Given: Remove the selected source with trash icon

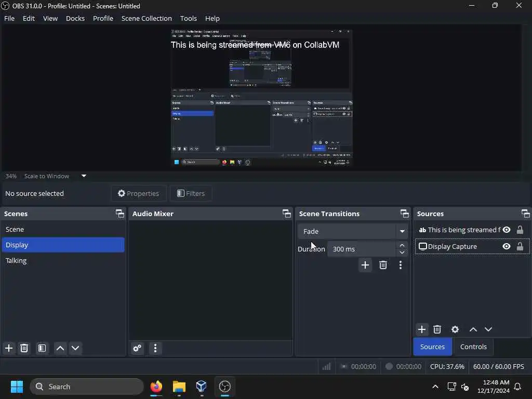Looking at the screenshot, I should click(x=437, y=329).
